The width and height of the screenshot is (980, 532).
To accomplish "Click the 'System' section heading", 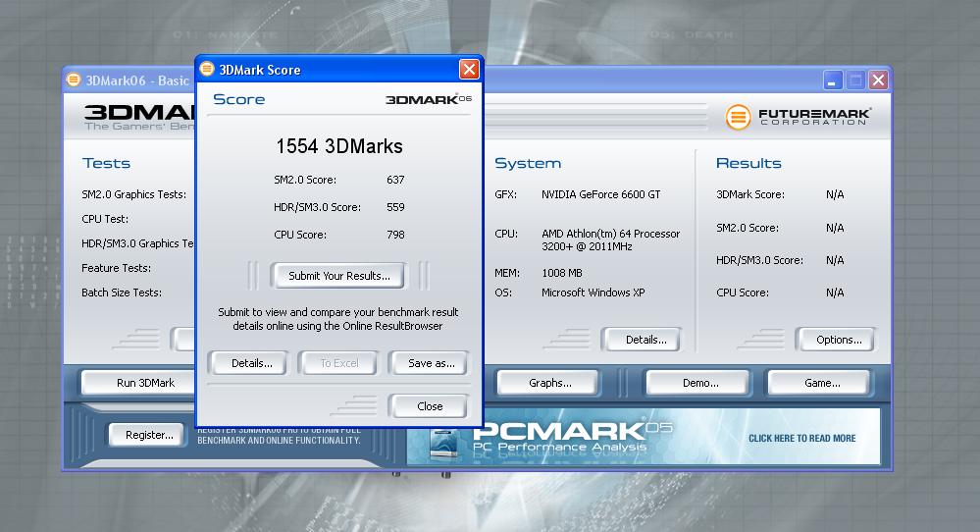I will coord(528,163).
